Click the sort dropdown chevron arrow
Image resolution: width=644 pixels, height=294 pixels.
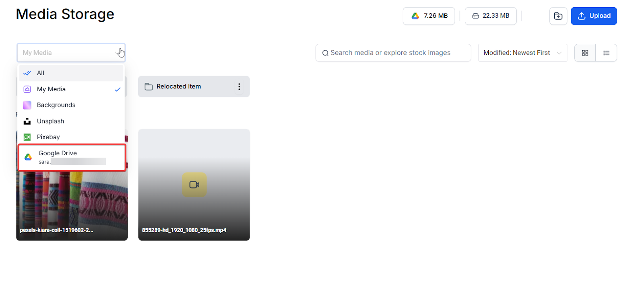coord(559,53)
